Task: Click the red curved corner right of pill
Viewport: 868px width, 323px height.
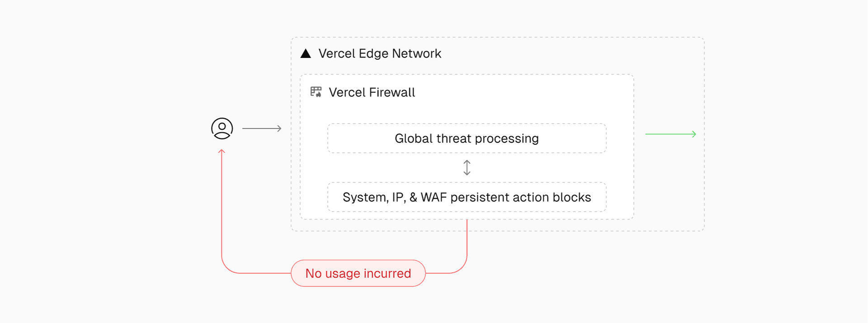Action: click(x=462, y=268)
